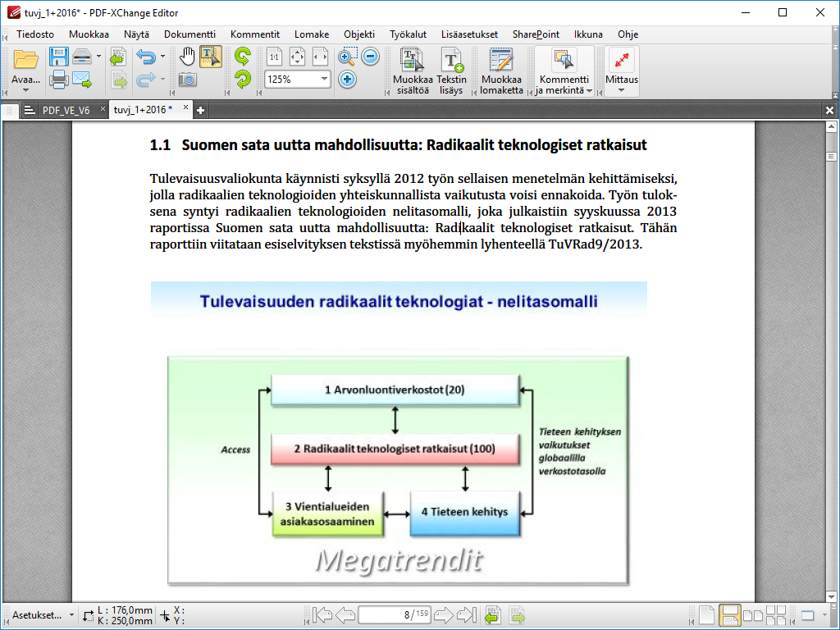Image resolution: width=840 pixels, height=630 pixels.
Task: Click the blue window view mode icon
Action: click(x=807, y=615)
